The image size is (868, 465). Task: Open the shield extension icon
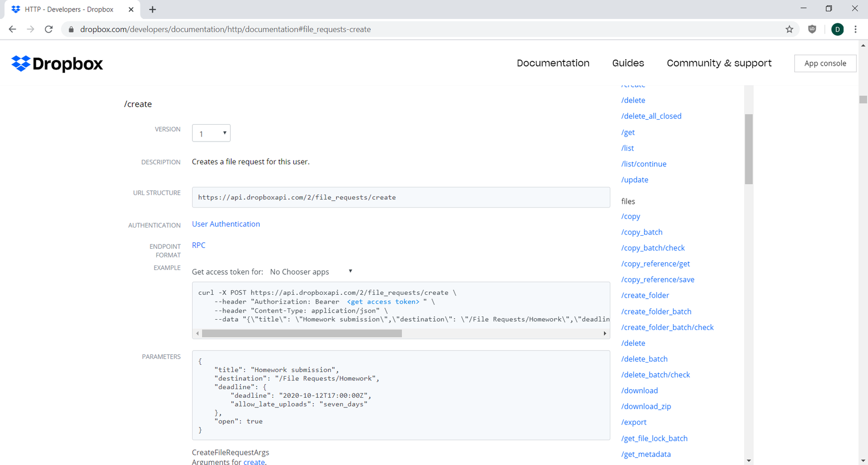click(x=812, y=29)
